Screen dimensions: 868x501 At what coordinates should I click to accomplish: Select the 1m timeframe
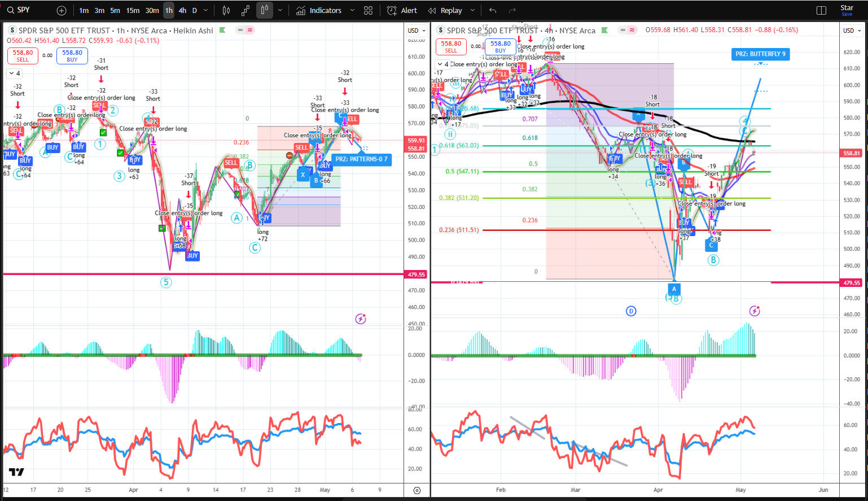84,11
